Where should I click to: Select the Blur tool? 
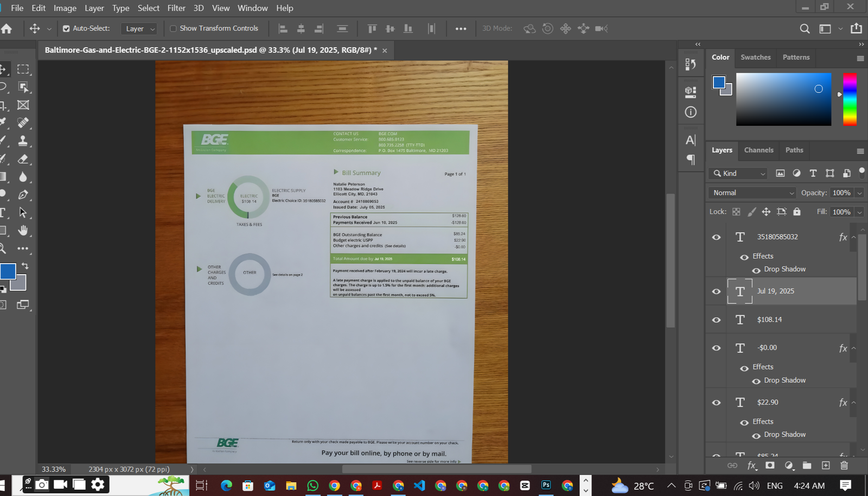[23, 176]
